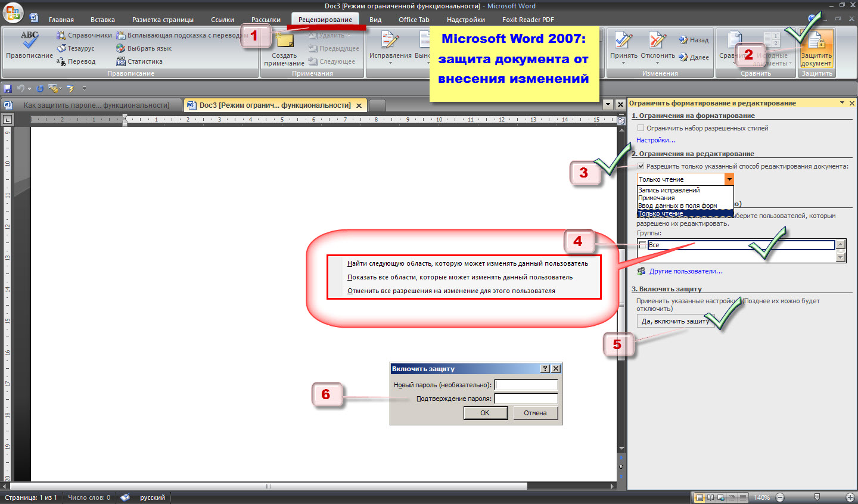The image size is (858, 504).
Task: Open the Вставка ribbon tab
Action: pos(102,20)
